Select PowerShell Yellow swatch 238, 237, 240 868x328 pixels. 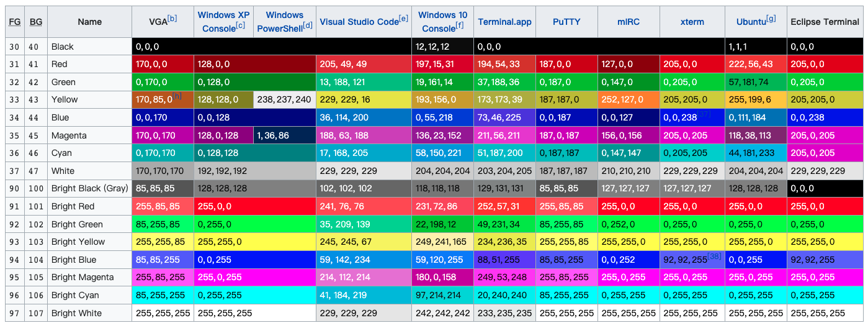coord(285,99)
